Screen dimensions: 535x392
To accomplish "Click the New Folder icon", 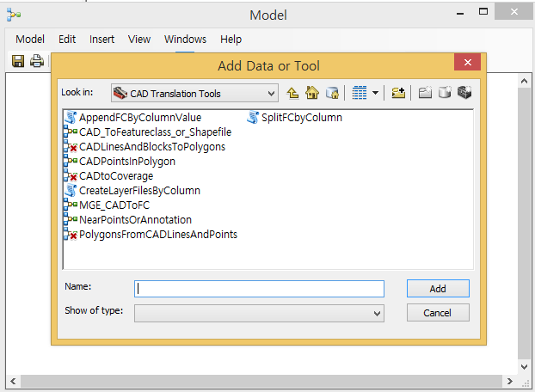I will (425, 93).
